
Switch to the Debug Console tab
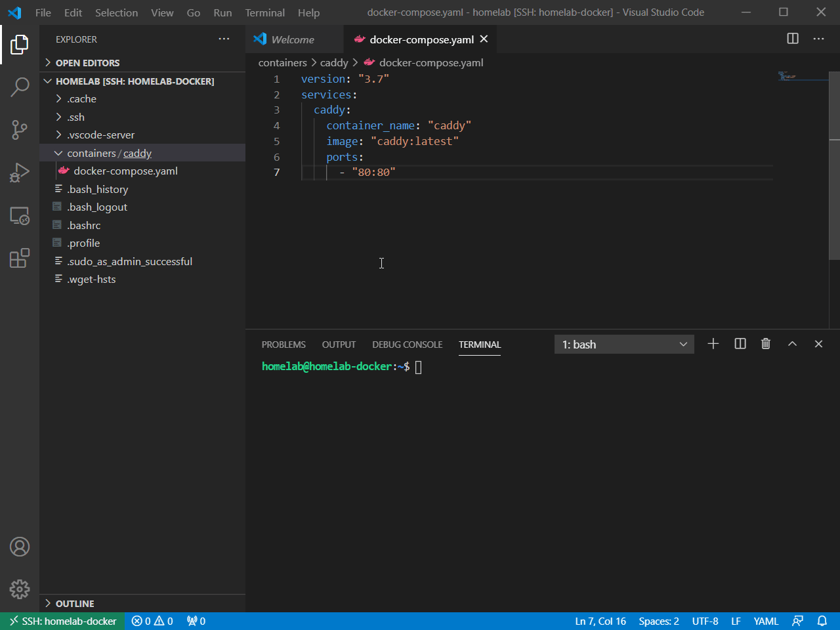[408, 345]
